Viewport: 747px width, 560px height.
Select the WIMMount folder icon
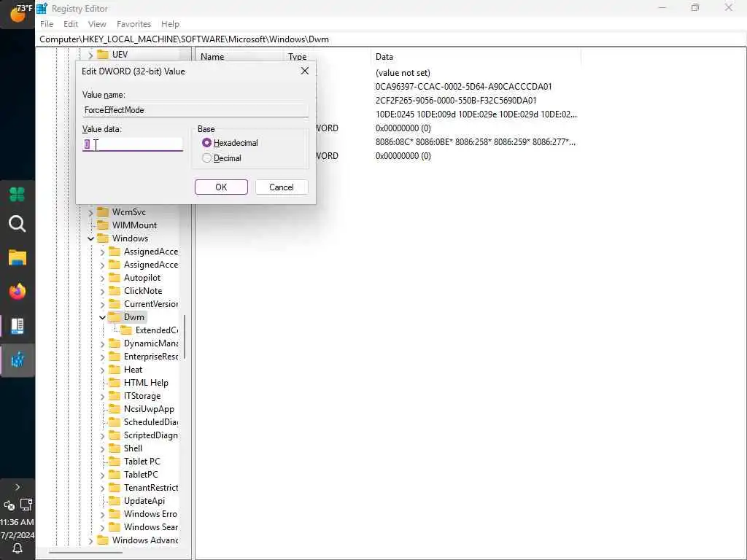click(102, 225)
